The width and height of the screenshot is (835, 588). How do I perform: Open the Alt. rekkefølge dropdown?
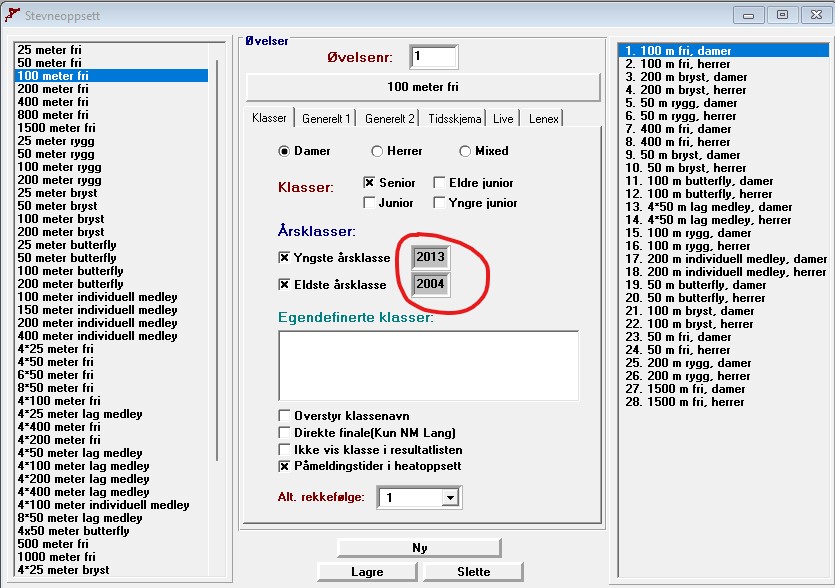tap(450, 497)
